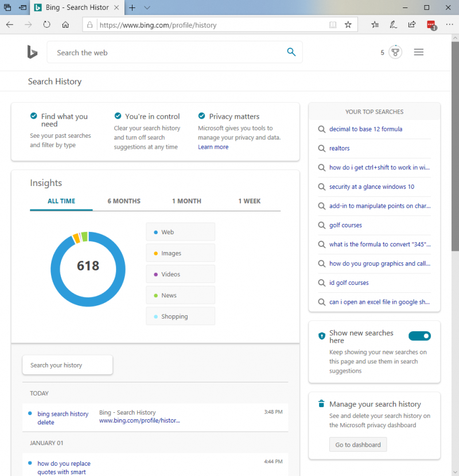Screen dimensions: 459x476
Task: Open the Favorites hub icon
Action: [375, 25]
